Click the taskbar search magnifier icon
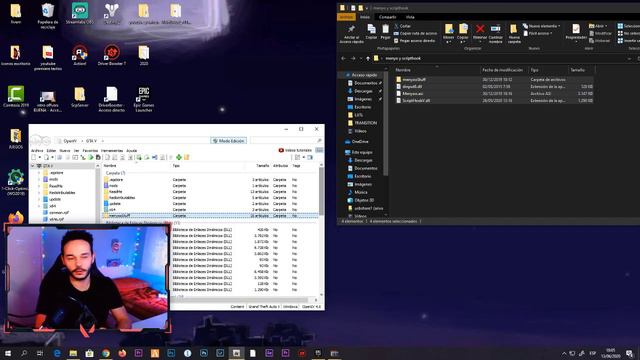640x360 pixels. click(x=24, y=353)
